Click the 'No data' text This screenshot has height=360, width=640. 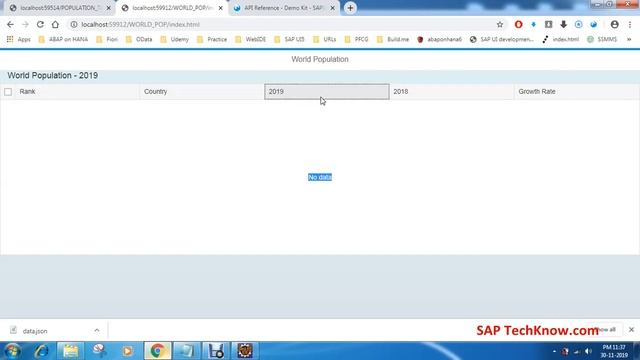(x=320, y=177)
